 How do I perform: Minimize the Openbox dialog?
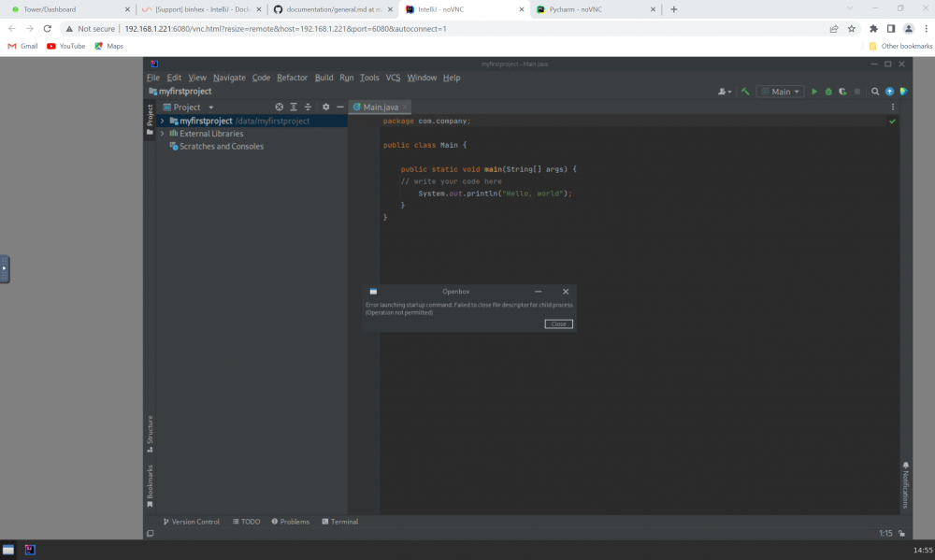538,291
